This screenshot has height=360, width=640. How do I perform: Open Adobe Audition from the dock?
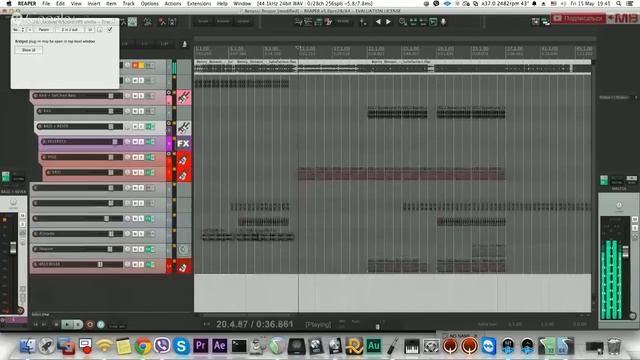[x=373, y=346]
